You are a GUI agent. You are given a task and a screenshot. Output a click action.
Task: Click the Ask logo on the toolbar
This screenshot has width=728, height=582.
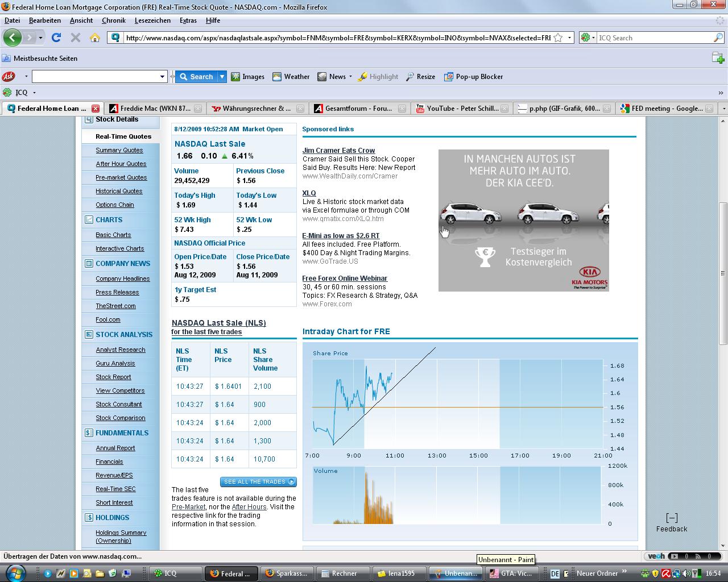tap(9, 76)
